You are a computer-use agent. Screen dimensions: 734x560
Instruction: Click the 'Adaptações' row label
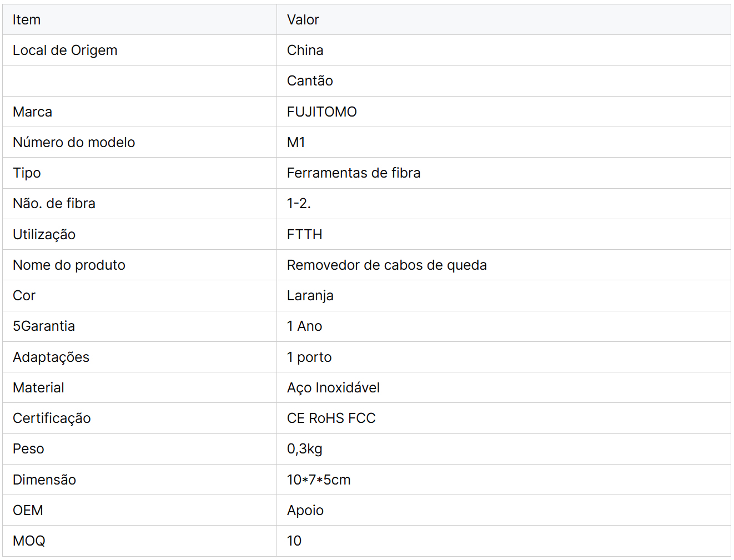click(51, 357)
